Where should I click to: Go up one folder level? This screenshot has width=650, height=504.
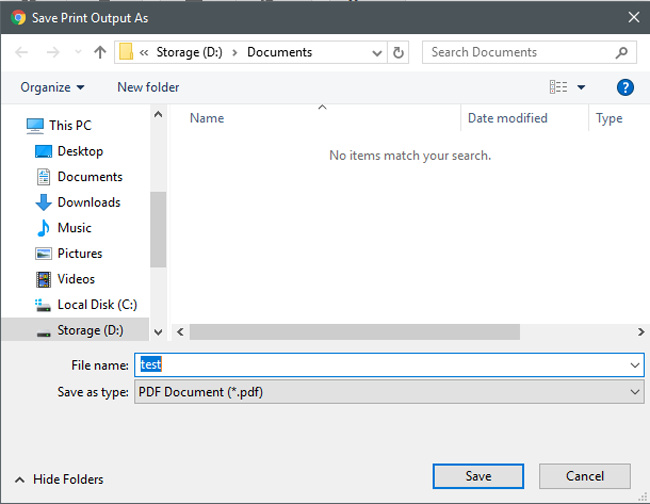(100, 53)
